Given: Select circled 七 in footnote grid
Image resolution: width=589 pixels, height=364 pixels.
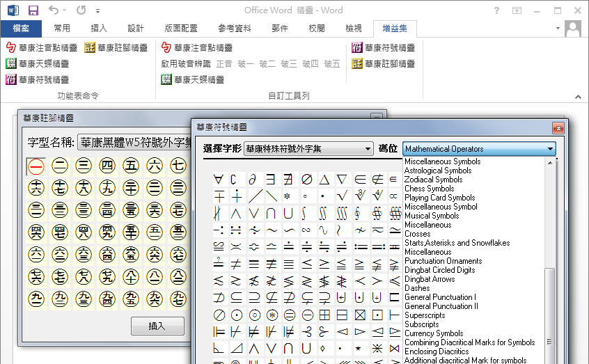Looking at the screenshot, I should [178, 166].
